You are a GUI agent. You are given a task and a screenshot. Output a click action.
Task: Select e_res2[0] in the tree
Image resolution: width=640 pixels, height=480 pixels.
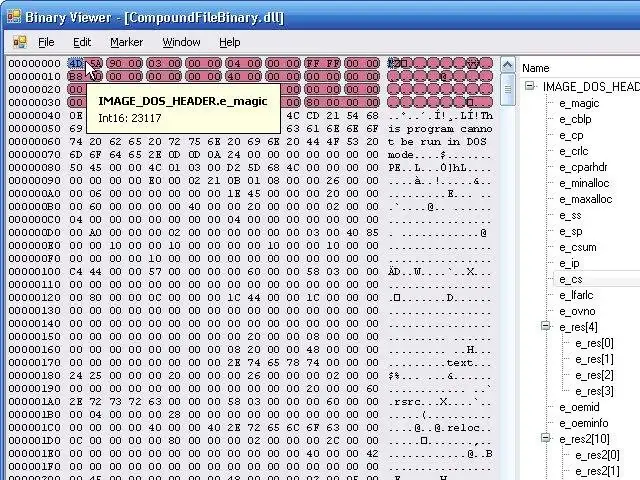tap(598, 455)
